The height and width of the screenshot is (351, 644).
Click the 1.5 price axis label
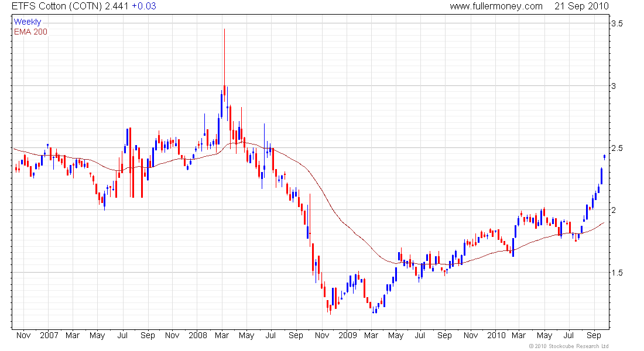(x=617, y=273)
